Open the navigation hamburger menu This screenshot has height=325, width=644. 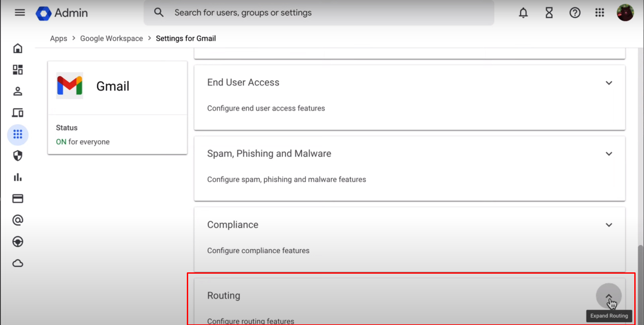20,12
